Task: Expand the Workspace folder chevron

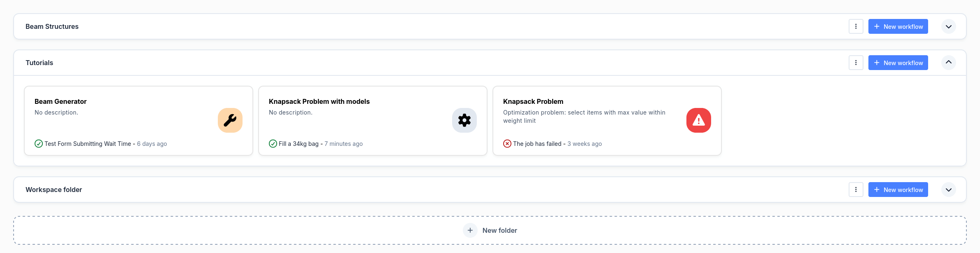Action: point(948,190)
